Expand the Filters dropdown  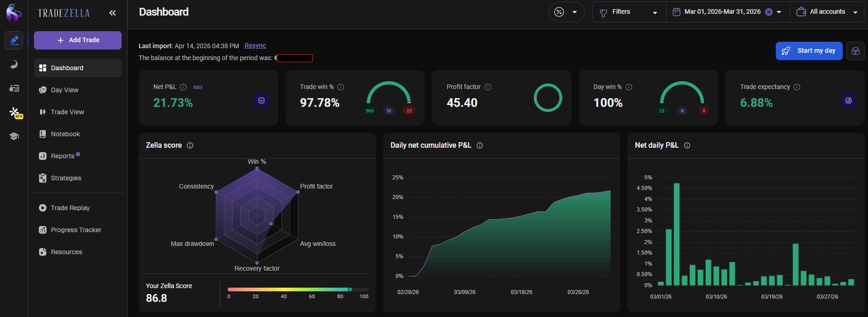(x=628, y=12)
